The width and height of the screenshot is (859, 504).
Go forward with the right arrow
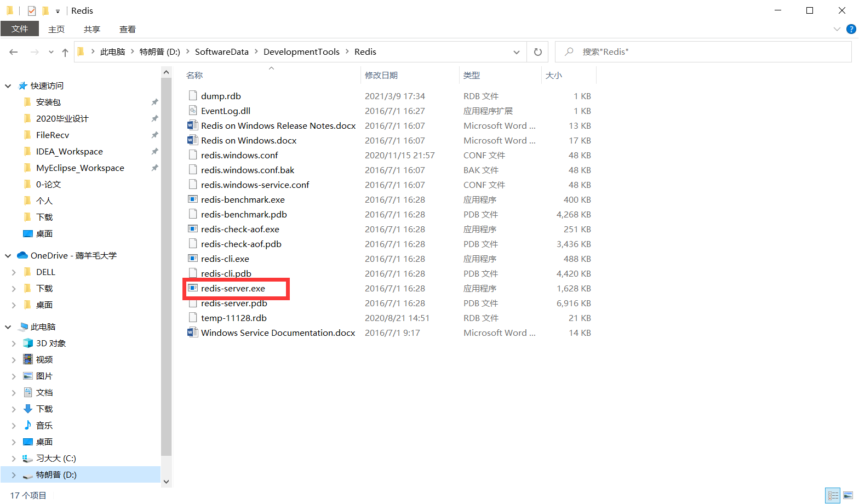35,52
